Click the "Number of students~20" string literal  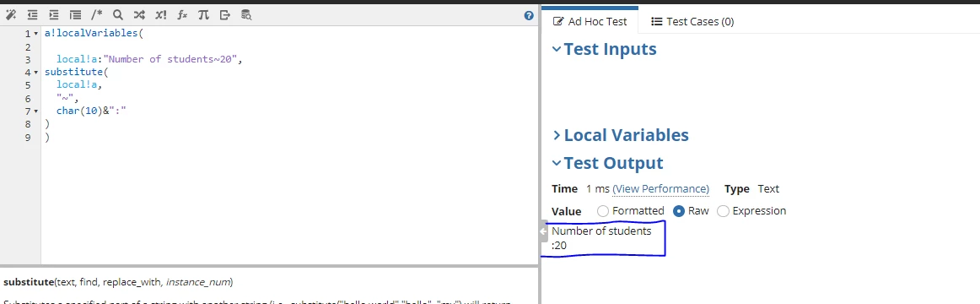coord(170,60)
